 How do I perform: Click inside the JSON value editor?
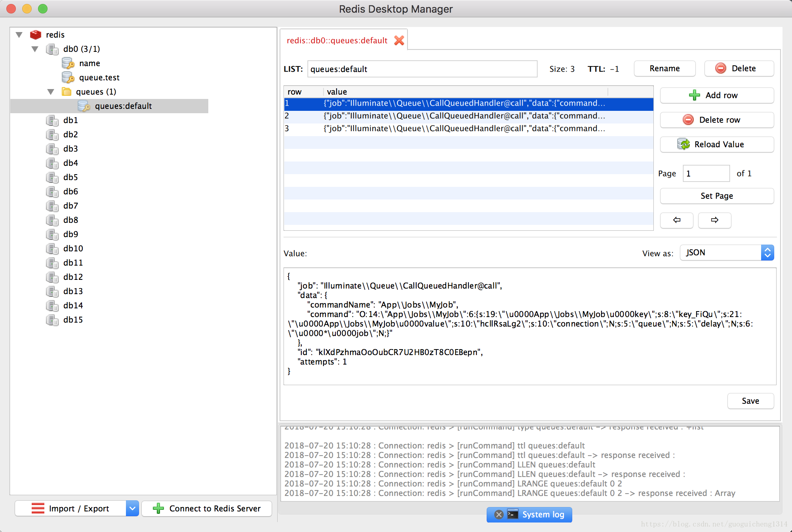click(530, 326)
